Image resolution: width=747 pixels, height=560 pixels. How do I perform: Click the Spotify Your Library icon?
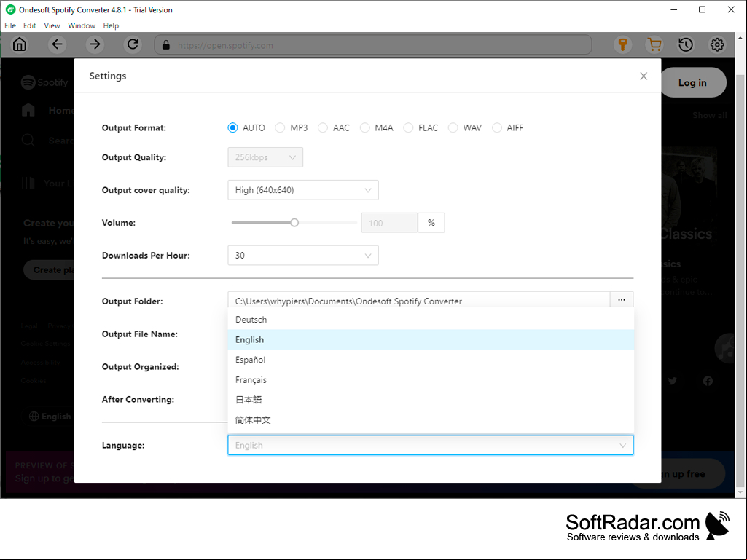pos(28,183)
